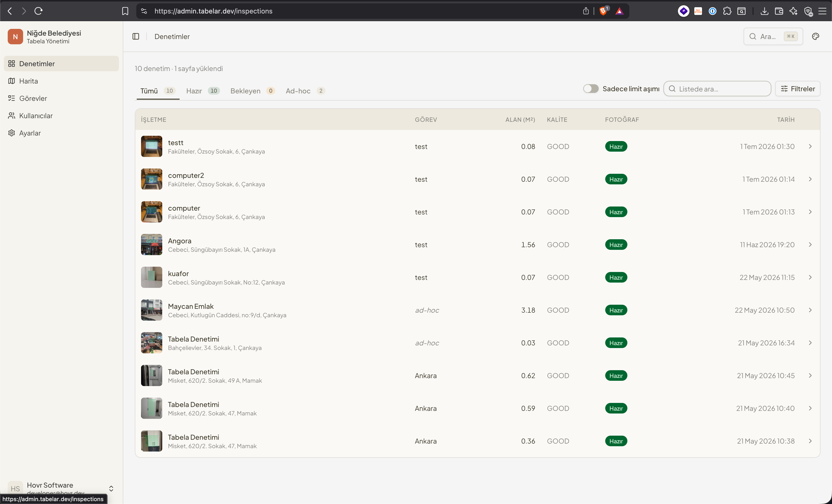Click Hazır badge in Angora row
This screenshot has width=832, height=504.
pos(616,245)
